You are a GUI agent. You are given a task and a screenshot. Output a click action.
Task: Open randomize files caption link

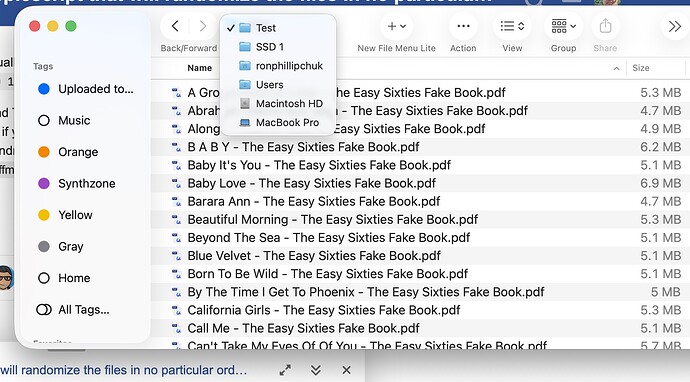point(123,370)
